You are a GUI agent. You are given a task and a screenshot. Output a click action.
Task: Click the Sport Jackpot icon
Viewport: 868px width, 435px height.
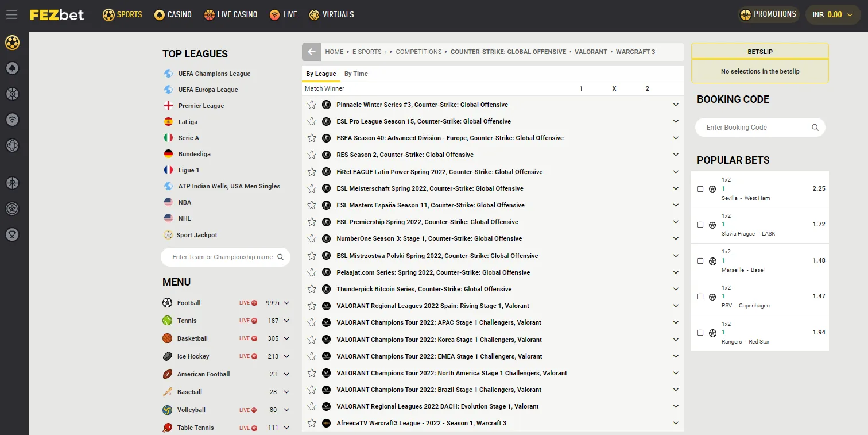[168, 235]
